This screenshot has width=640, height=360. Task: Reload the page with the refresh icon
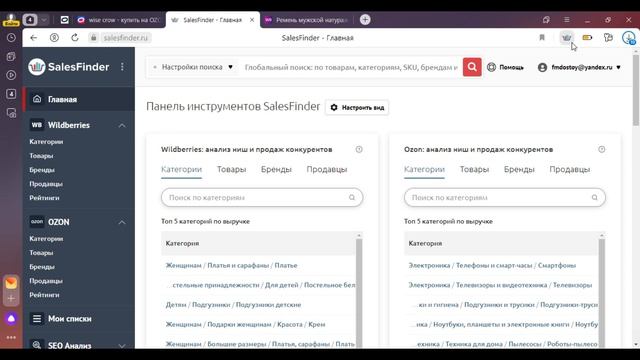click(x=75, y=38)
